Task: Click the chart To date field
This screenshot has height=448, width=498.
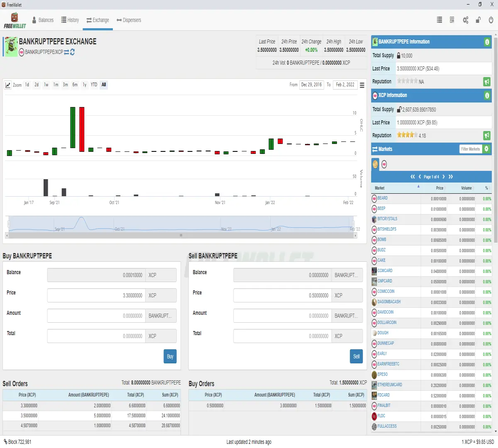Action: click(345, 85)
